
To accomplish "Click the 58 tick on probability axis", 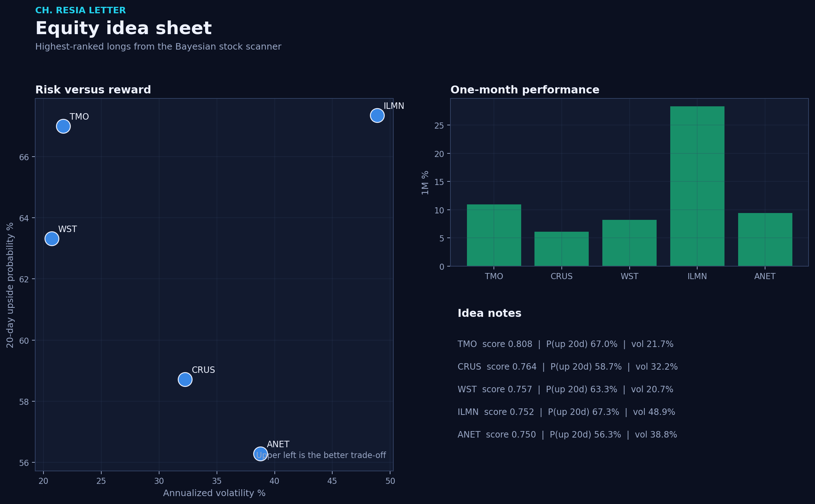I will (x=24, y=402).
